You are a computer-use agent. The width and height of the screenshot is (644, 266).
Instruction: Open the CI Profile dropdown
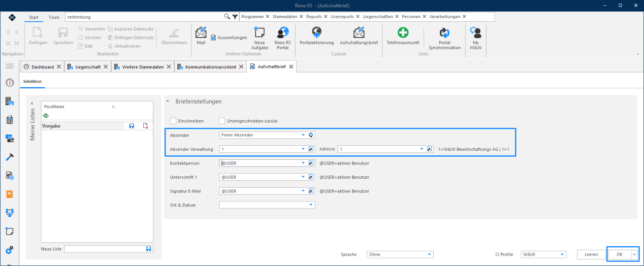click(x=563, y=255)
